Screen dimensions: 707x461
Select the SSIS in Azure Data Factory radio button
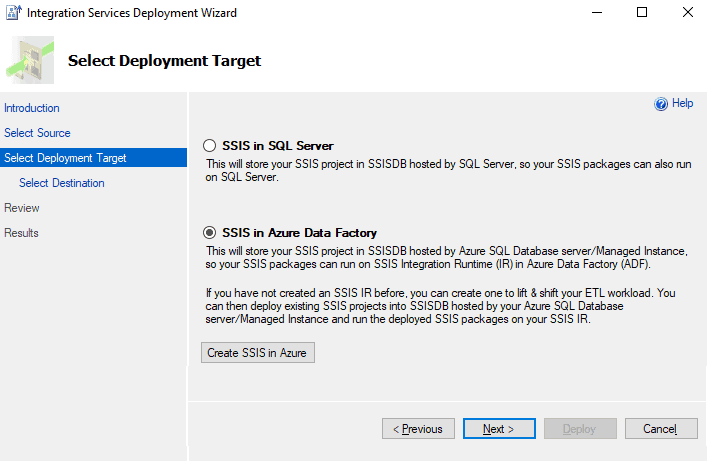[x=209, y=233]
